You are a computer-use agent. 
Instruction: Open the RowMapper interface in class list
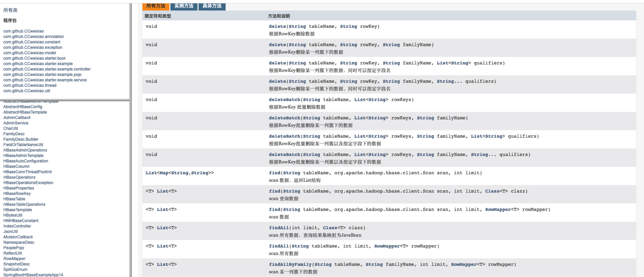click(x=14, y=259)
